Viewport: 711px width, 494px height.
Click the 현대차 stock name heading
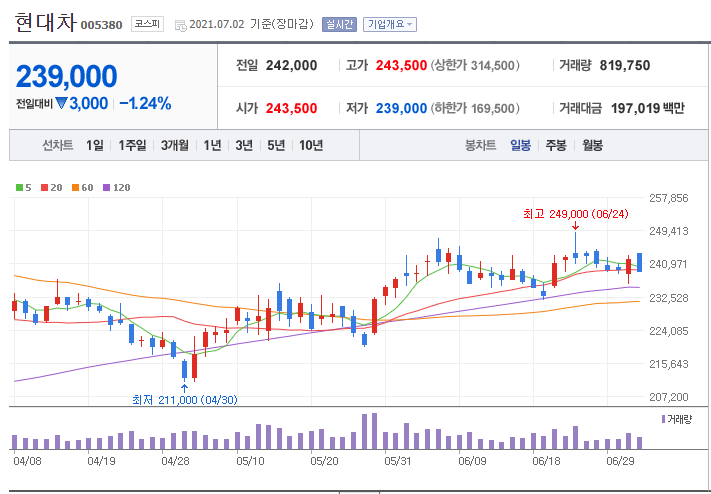pyautogui.click(x=46, y=23)
